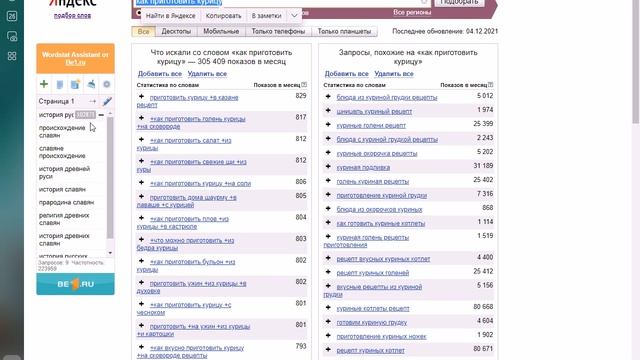Viewport: 640px width, 360px height.
Task: Click the copy with frequency icon in Assistant
Action: 75,84
